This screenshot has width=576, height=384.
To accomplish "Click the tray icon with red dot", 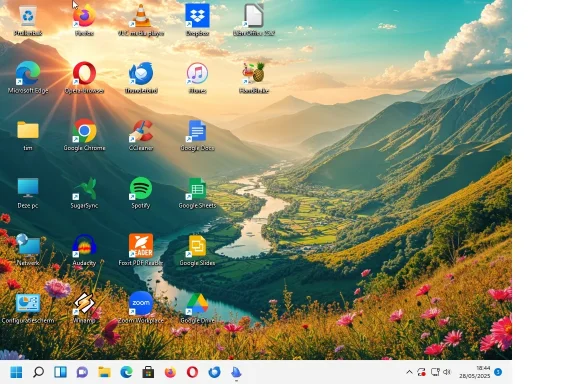I will click(421, 372).
